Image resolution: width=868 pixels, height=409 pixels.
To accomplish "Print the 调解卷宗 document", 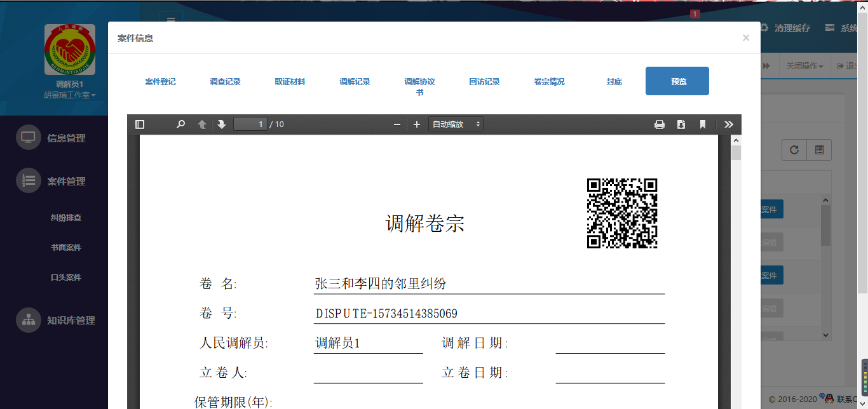I will (x=660, y=124).
